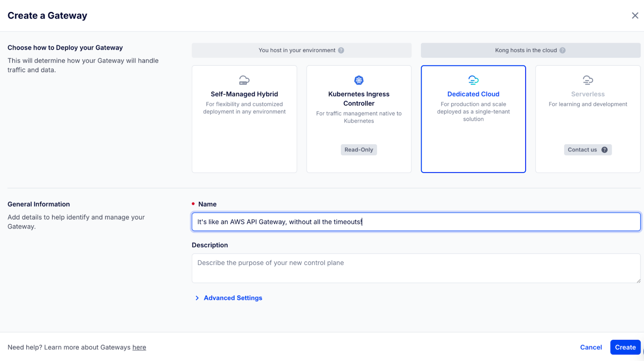Image resolution: width=644 pixels, height=361 pixels.
Task: Click the question mark in Contact us badge
Action: coord(604,150)
